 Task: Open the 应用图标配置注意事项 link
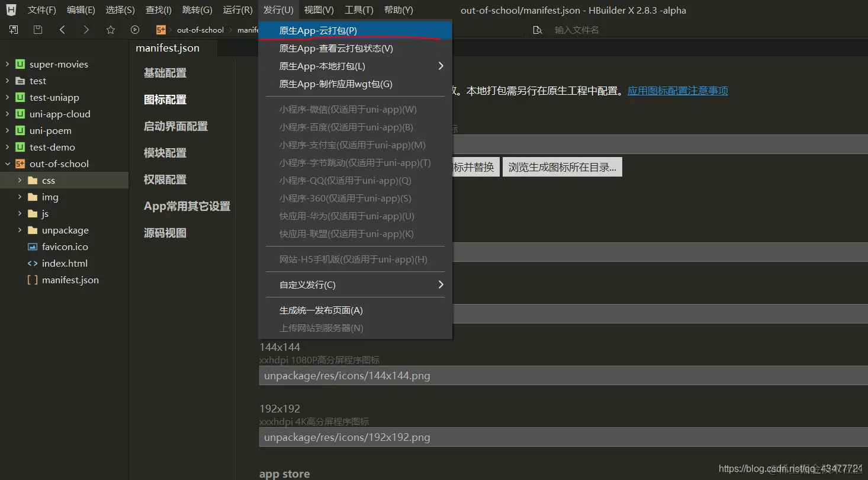[x=678, y=91]
